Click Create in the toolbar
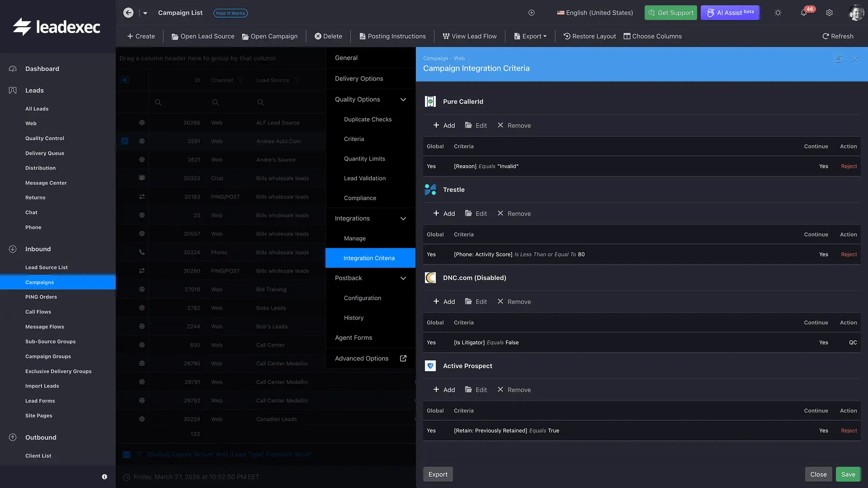 pyautogui.click(x=141, y=36)
